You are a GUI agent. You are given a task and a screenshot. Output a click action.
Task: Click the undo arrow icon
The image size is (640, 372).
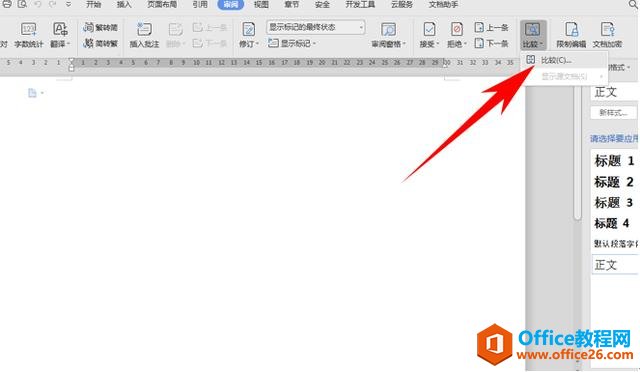coord(38,4)
